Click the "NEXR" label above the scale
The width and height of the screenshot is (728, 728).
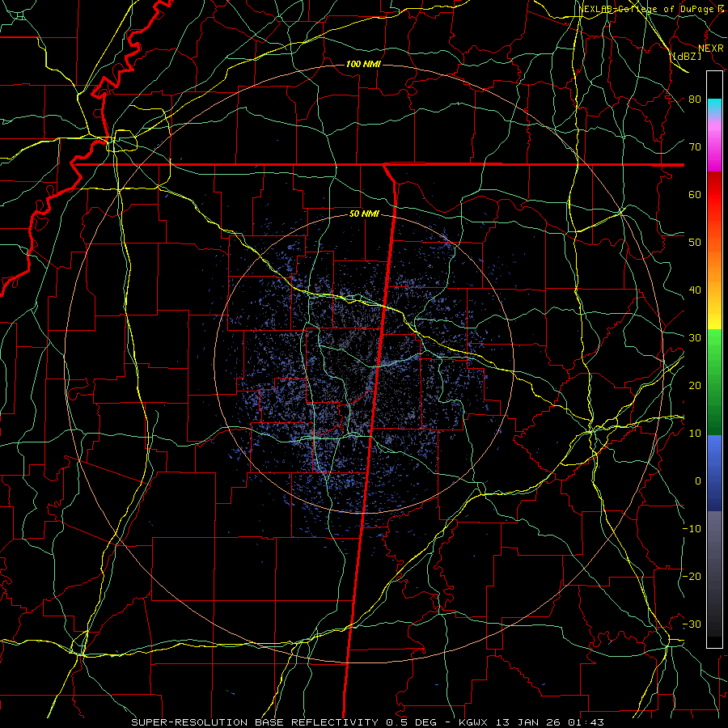[710, 49]
